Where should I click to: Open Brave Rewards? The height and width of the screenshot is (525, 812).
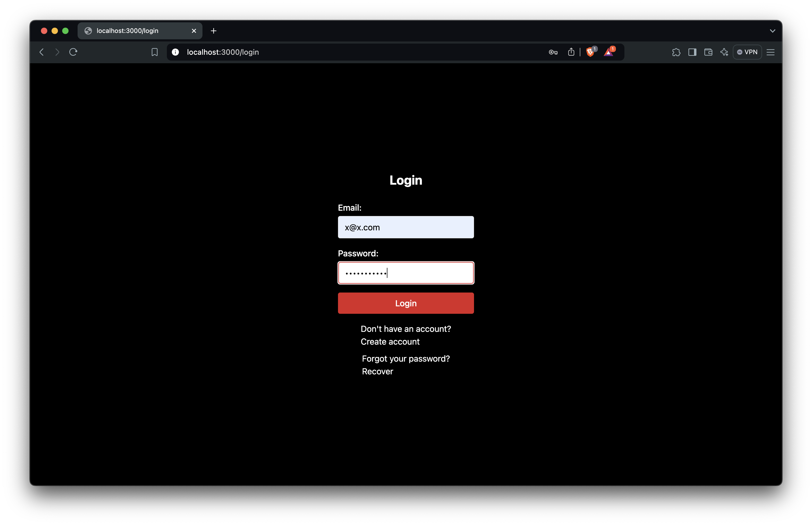pos(609,52)
